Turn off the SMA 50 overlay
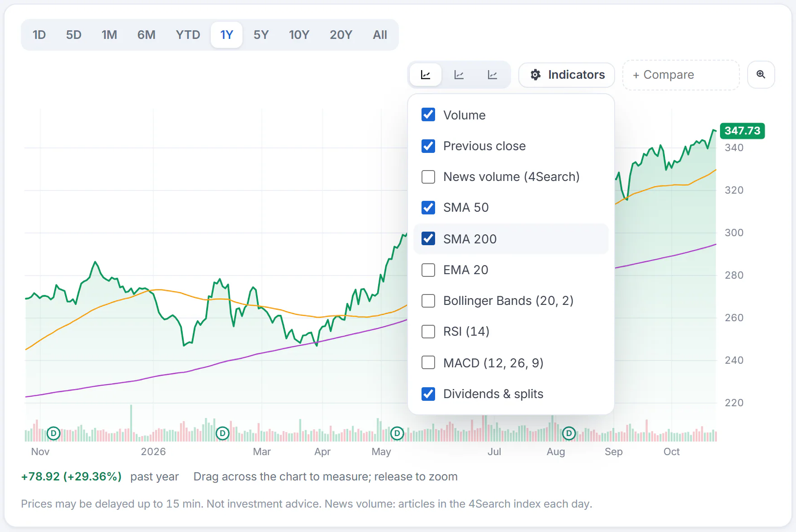Image resolution: width=796 pixels, height=532 pixels. pyautogui.click(x=428, y=208)
